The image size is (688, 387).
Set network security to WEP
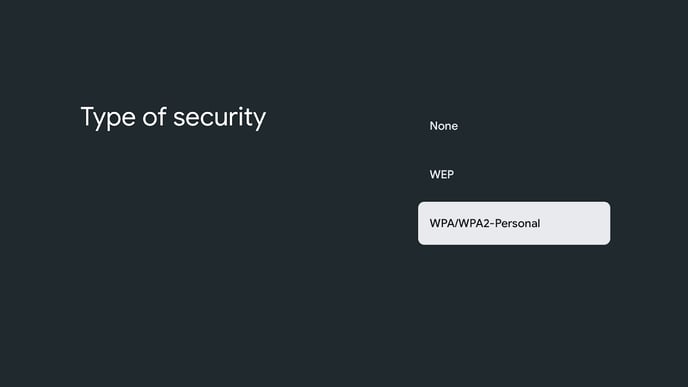[514, 175]
